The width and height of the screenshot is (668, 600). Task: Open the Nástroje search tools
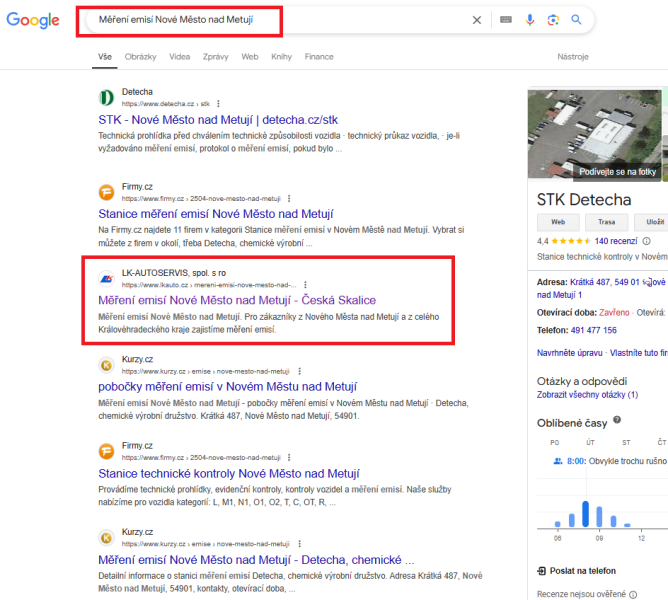pos(573,57)
